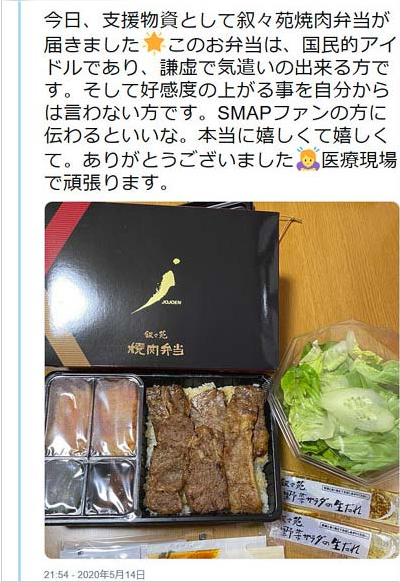400x582 pixels.
Task: Click the 焼肉弁当 gold lettering on lid
Action: (156, 349)
